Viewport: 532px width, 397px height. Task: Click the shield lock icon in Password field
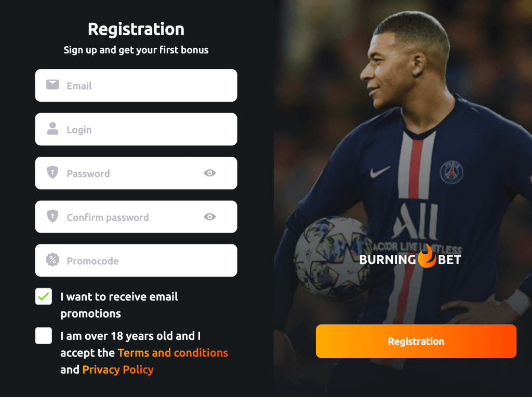coord(52,172)
